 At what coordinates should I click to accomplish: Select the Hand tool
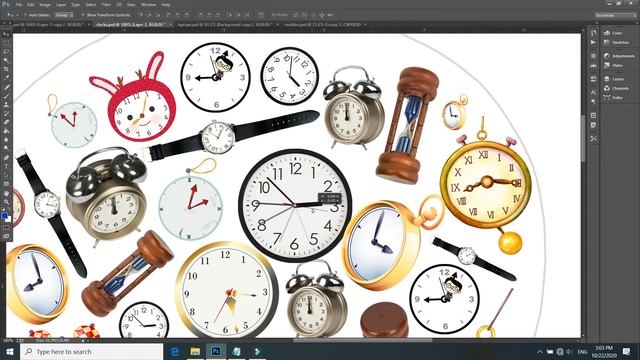6,193
